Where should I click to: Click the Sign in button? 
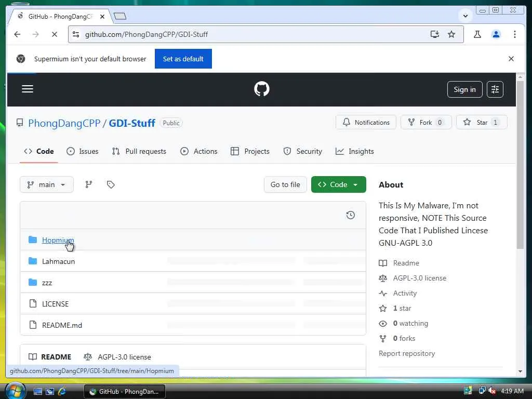tap(465, 89)
